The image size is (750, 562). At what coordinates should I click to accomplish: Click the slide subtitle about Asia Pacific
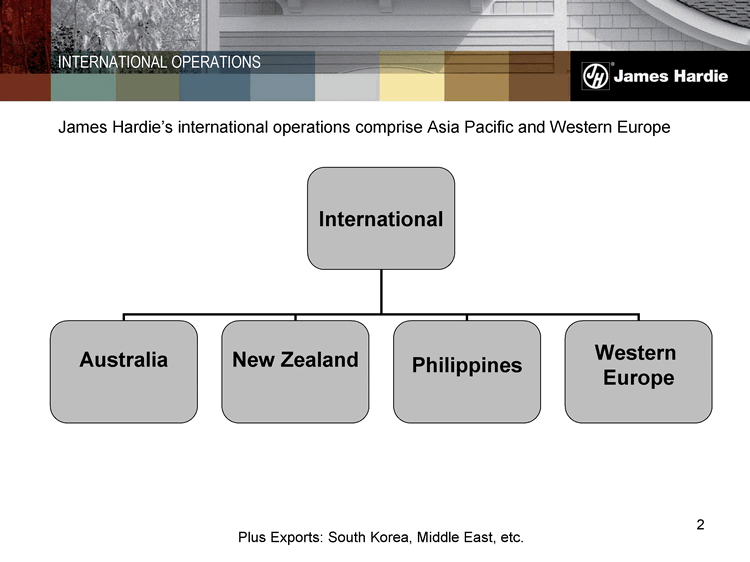point(364,128)
